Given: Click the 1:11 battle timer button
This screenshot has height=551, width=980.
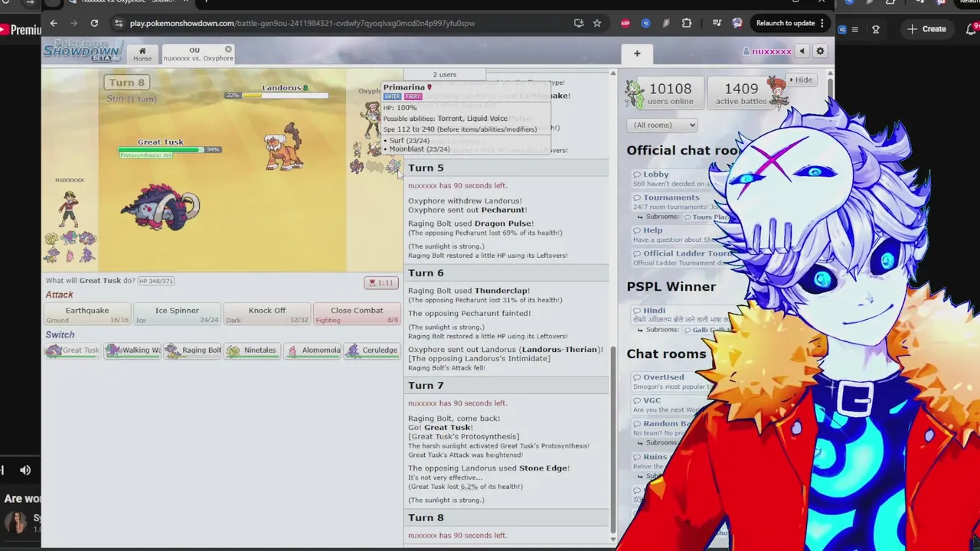Looking at the screenshot, I should [x=381, y=282].
